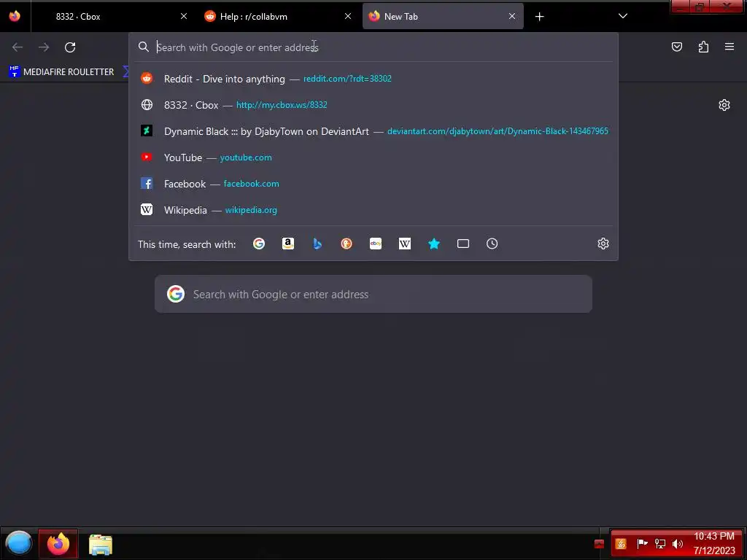Search bookmarks with star icon
Image resolution: width=747 pixels, height=560 pixels.
coord(434,244)
